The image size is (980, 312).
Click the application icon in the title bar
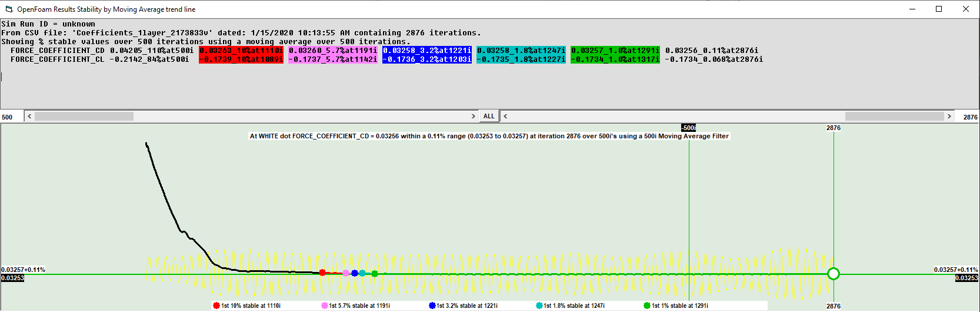tap(9, 9)
